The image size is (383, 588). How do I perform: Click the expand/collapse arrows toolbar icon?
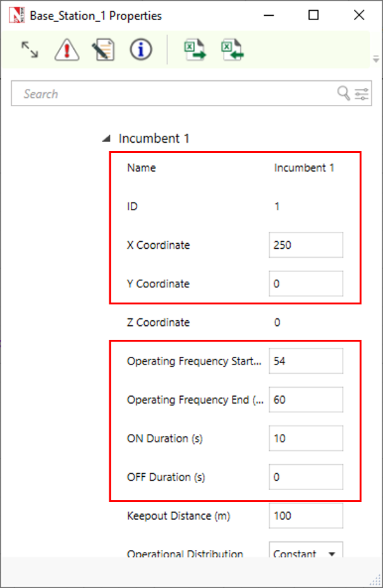click(29, 50)
